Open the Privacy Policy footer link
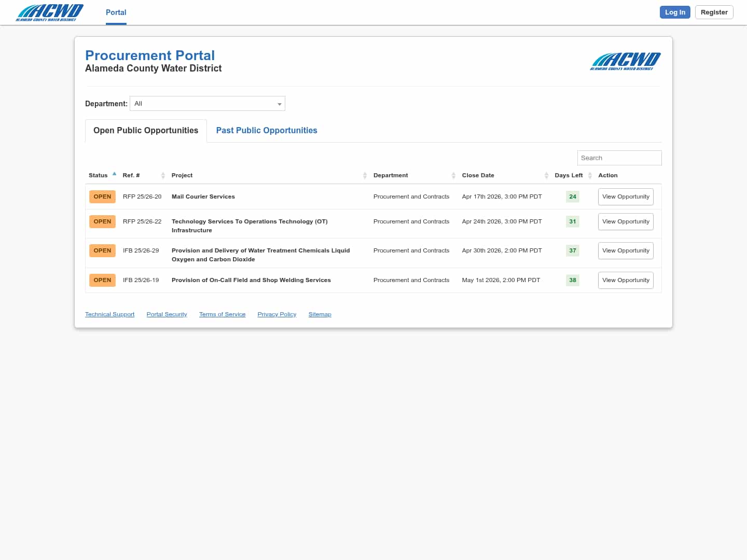The height and width of the screenshot is (560, 747). (x=276, y=315)
